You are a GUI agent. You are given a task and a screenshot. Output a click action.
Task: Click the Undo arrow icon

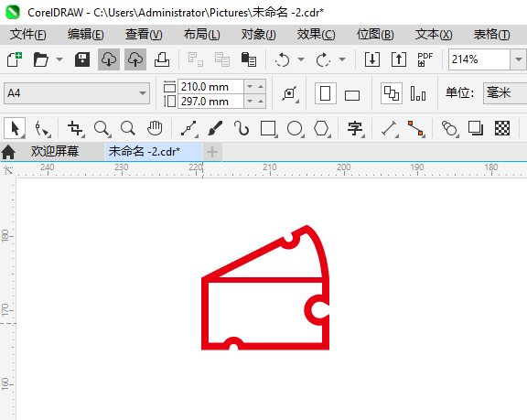(282, 59)
